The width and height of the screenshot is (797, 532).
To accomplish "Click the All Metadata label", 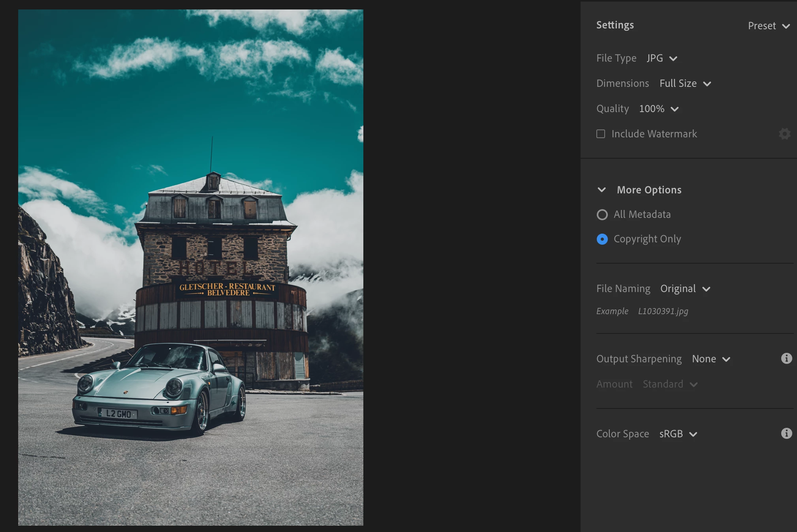I will 642,214.
